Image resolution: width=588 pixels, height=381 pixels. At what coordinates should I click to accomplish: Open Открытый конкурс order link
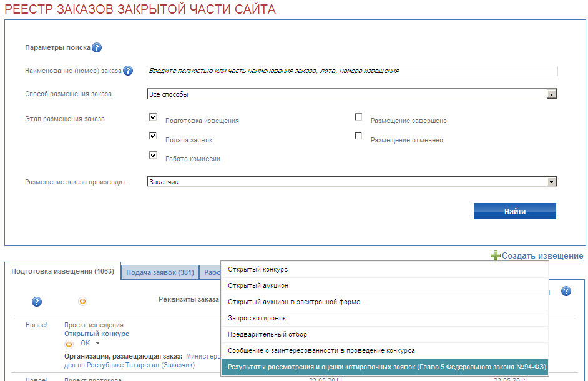pos(97,334)
